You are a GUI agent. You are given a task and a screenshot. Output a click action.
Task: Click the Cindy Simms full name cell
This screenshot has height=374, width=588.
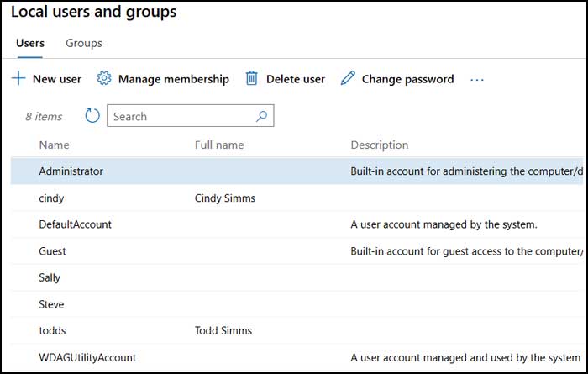click(x=225, y=198)
